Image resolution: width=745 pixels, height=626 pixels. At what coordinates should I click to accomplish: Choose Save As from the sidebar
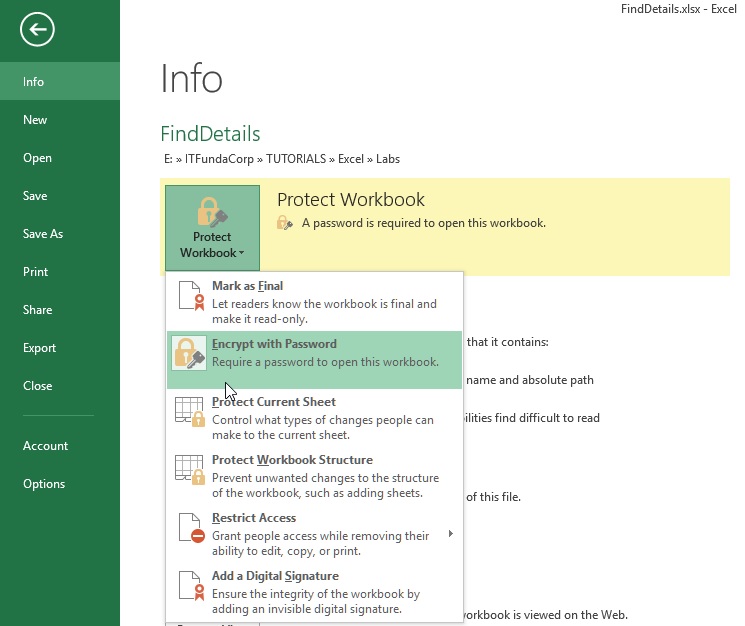point(60,234)
